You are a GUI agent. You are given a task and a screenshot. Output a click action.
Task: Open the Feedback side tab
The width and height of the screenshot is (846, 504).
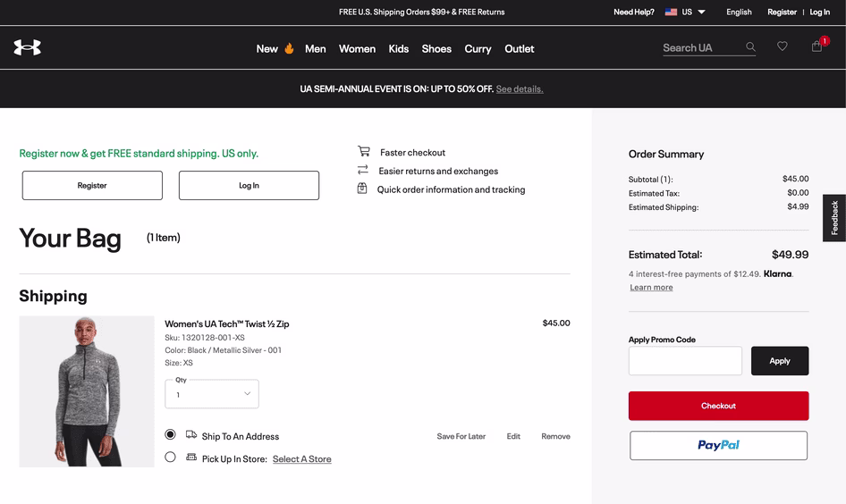834,218
